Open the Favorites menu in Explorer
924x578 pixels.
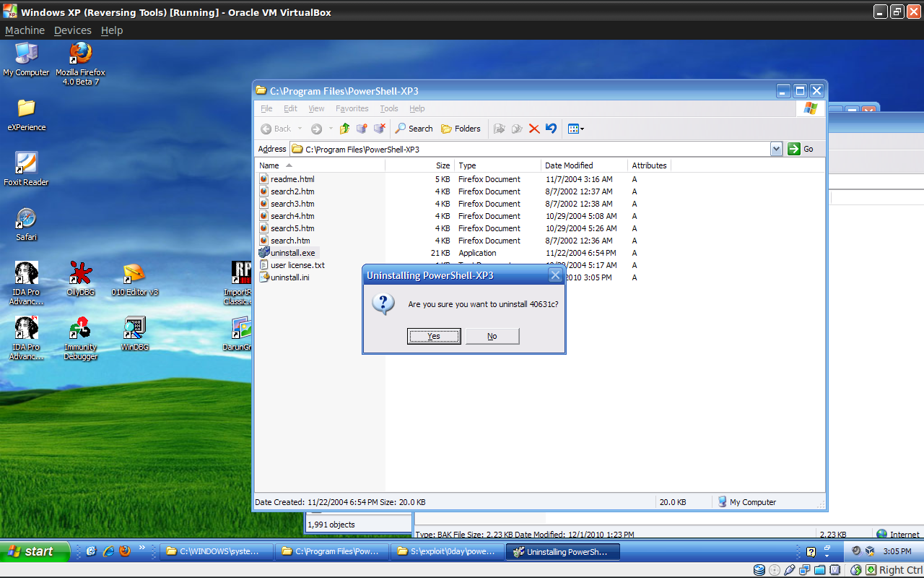352,108
